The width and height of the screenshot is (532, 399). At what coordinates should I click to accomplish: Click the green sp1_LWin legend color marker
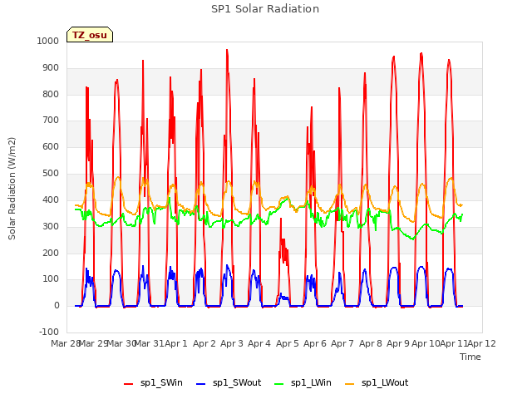[x=278, y=384]
